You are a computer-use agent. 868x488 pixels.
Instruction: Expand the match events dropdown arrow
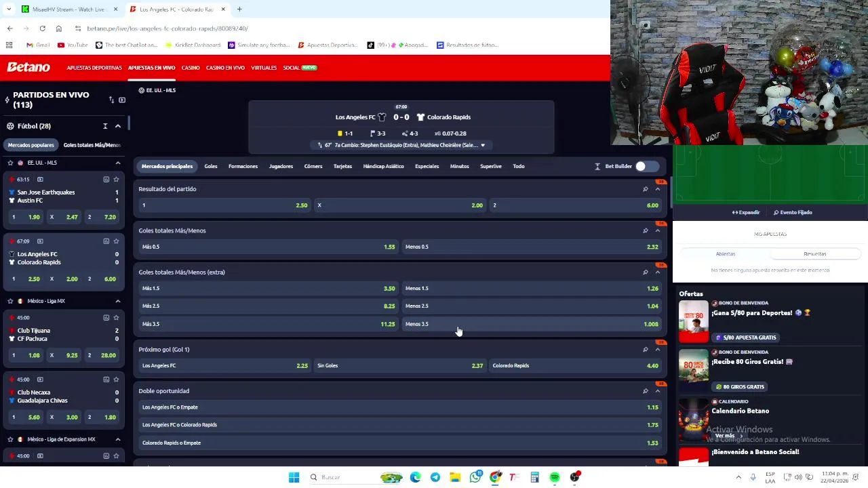(483, 145)
